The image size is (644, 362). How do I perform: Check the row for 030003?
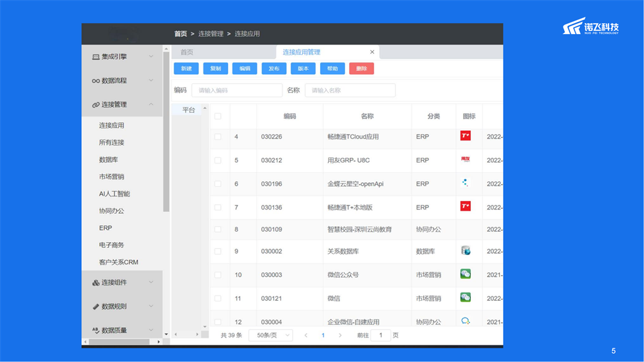click(x=218, y=275)
